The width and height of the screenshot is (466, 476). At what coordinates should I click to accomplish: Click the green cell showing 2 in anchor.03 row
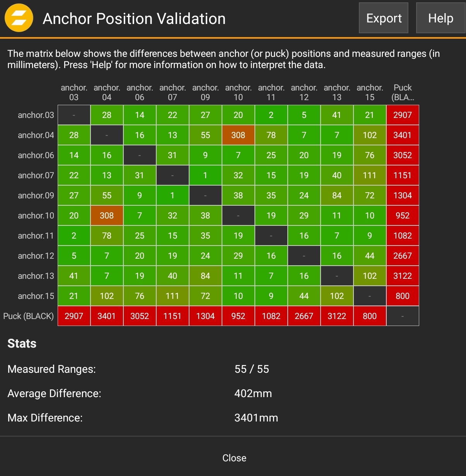[271, 115]
